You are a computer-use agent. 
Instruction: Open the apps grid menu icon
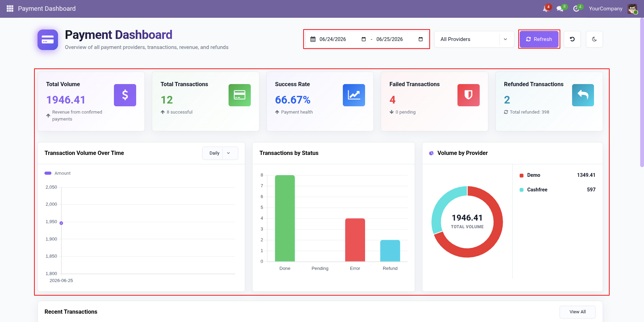[x=10, y=8]
